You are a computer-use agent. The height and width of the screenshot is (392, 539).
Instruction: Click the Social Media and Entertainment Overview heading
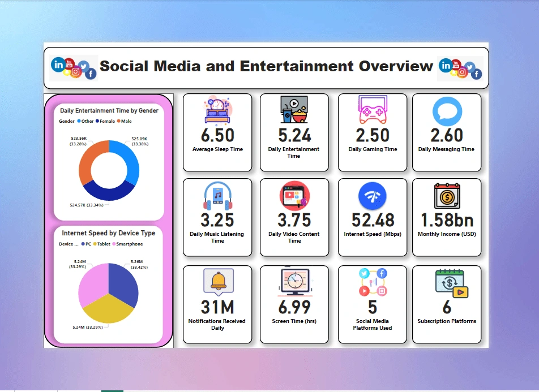[267, 66]
